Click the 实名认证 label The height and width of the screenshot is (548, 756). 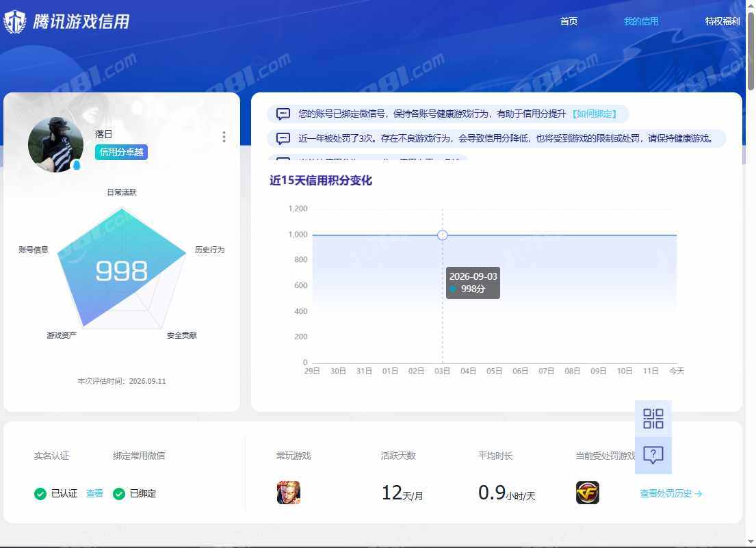[x=51, y=456]
